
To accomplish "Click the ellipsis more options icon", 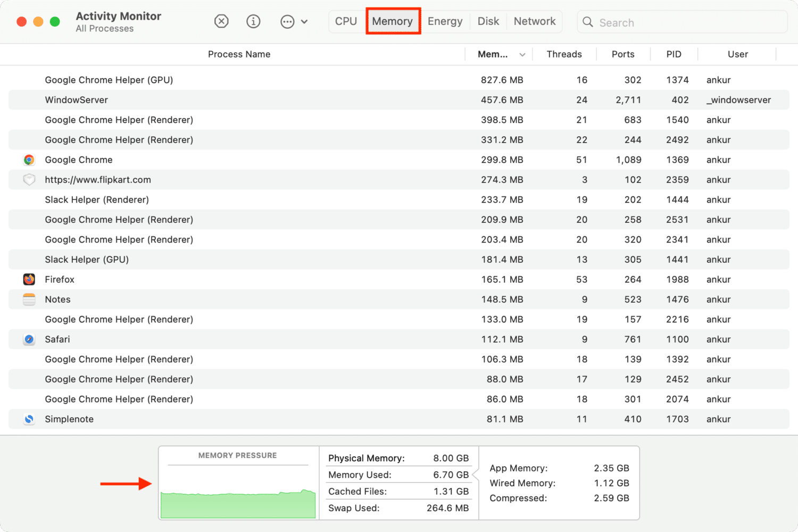I will 287,22.
